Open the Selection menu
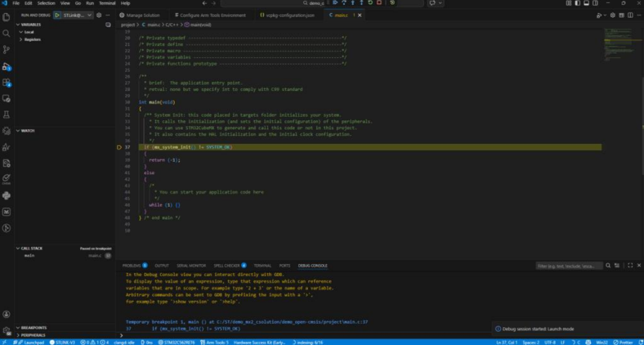 pyautogui.click(x=46, y=4)
